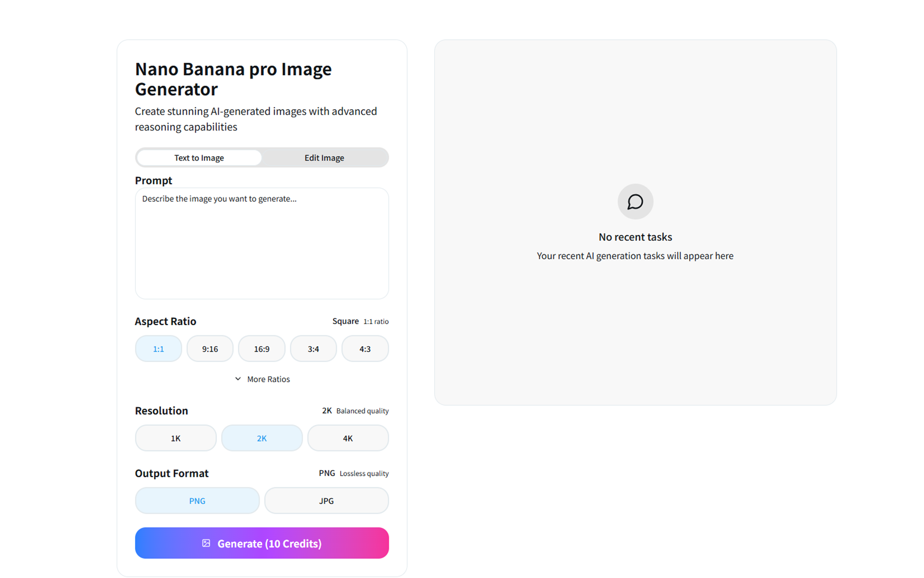Viewport: 924px width, 578px height.
Task: Select the 9:16 aspect ratio
Action: pos(210,348)
